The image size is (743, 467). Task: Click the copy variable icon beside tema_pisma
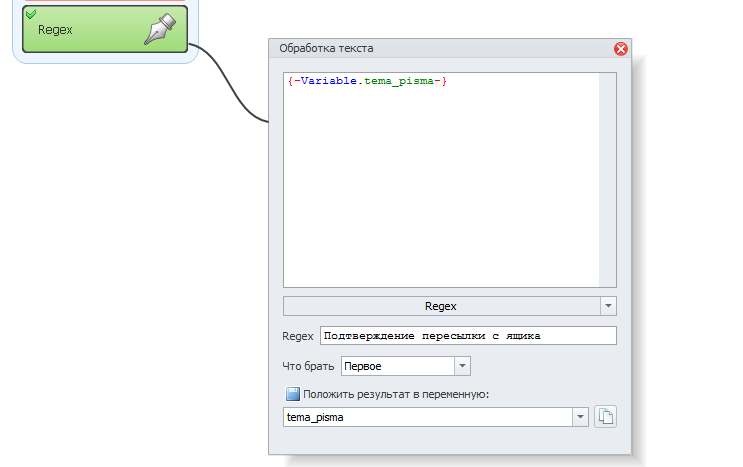pos(605,417)
